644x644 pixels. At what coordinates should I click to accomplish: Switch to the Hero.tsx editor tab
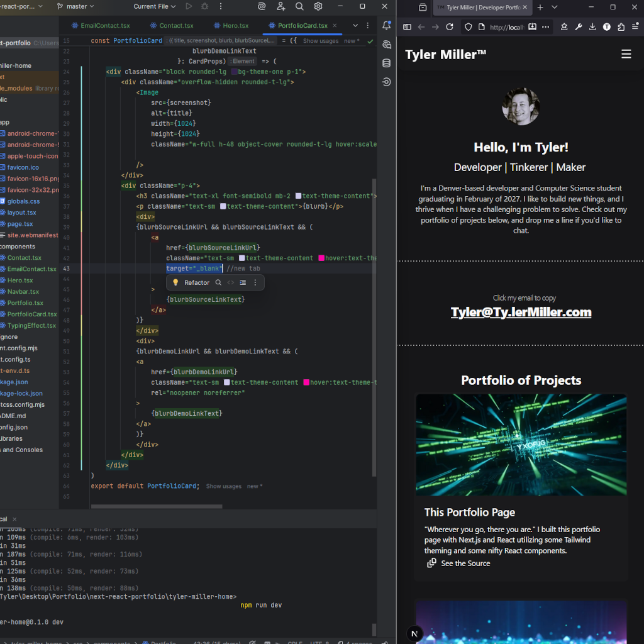[231, 25]
